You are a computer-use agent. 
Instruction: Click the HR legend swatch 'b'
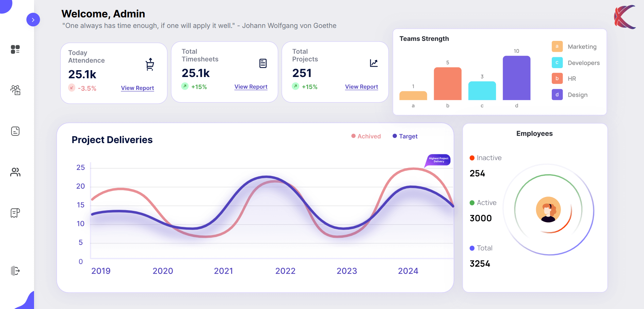tap(557, 78)
